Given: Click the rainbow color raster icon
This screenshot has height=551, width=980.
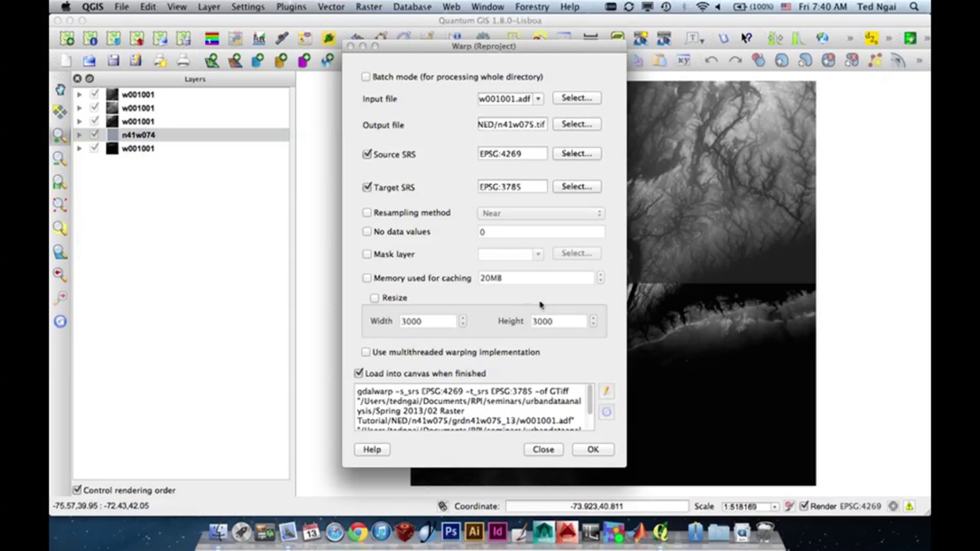Looking at the screenshot, I should (x=212, y=39).
